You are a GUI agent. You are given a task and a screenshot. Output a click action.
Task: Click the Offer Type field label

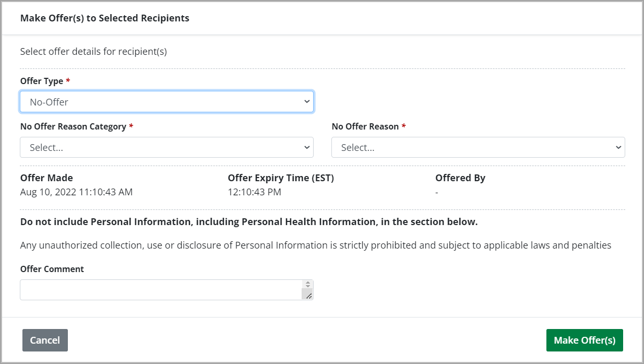click(42, 81)
